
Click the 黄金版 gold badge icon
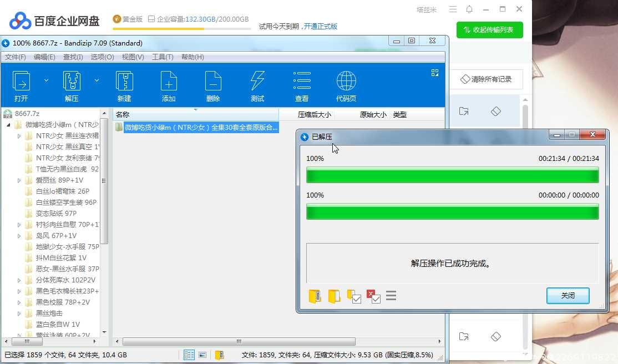click(116, 19)
